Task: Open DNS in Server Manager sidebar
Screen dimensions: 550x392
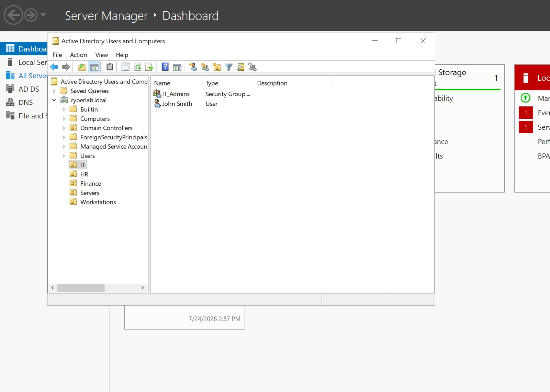Action: tap(24, 102)
